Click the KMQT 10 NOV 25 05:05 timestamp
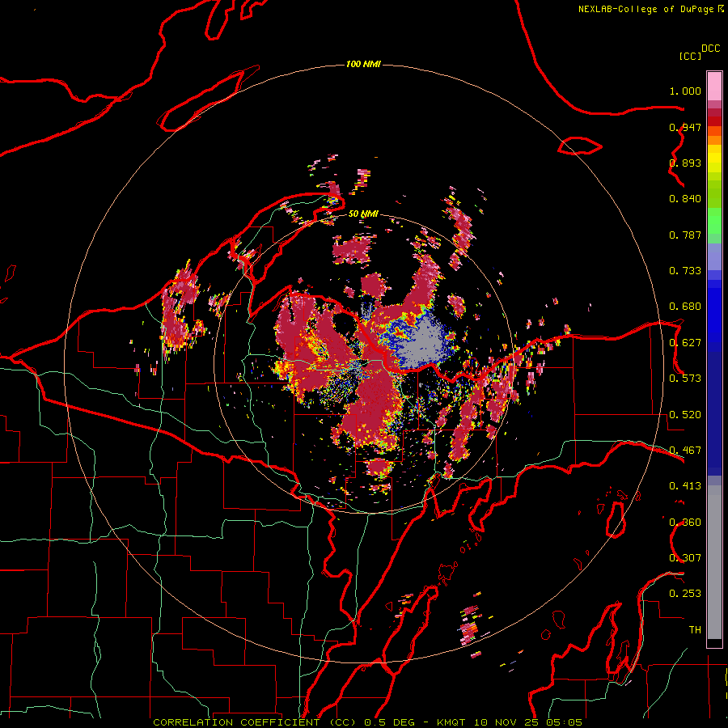Viewport: 728px width, 728px height. [x=510, y=722]
